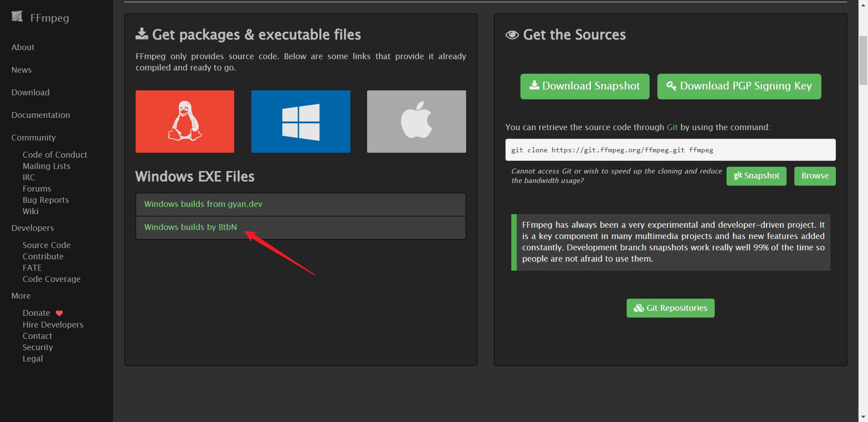Click the Windows EXE Files heading
This screenshot has height=422, width=868.
point(195,177)
